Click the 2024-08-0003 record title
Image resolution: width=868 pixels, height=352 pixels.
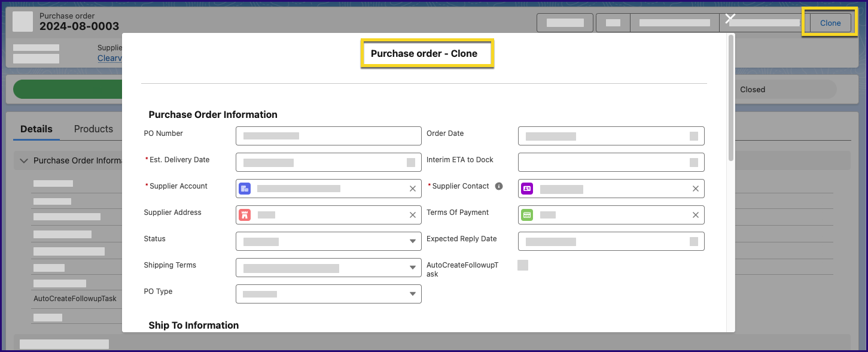[79, 26]
